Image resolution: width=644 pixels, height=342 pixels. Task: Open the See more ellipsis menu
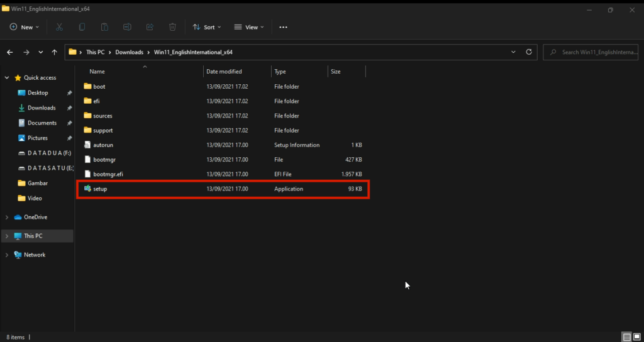[284, 27]
